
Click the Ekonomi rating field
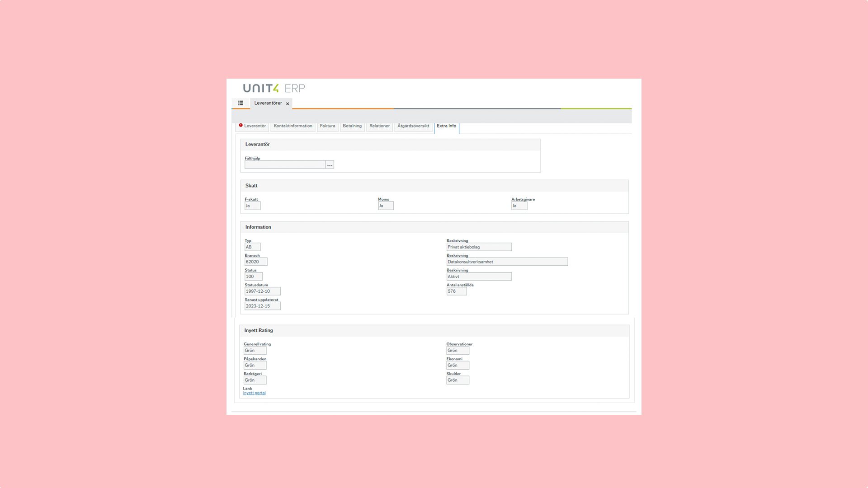tap(458, 365)
